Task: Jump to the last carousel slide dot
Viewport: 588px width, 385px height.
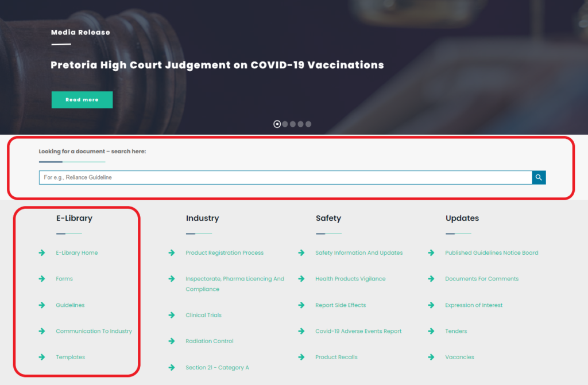Action: tap(308, 124)
